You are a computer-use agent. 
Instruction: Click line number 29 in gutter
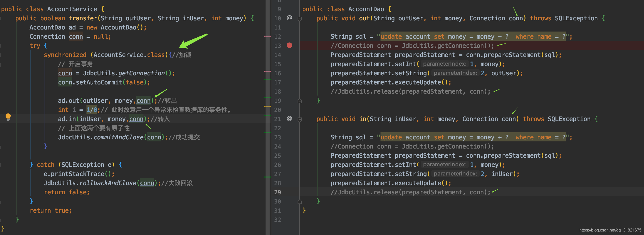point(277,192)
